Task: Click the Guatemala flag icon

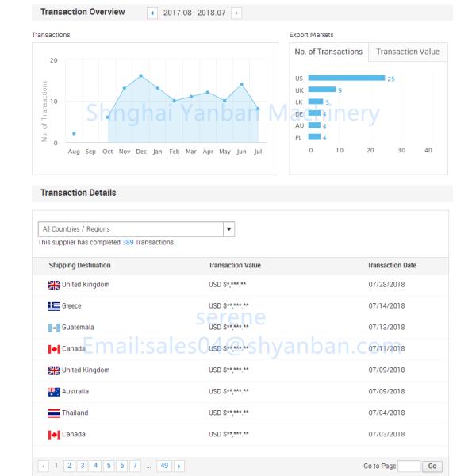Action: 54,328
